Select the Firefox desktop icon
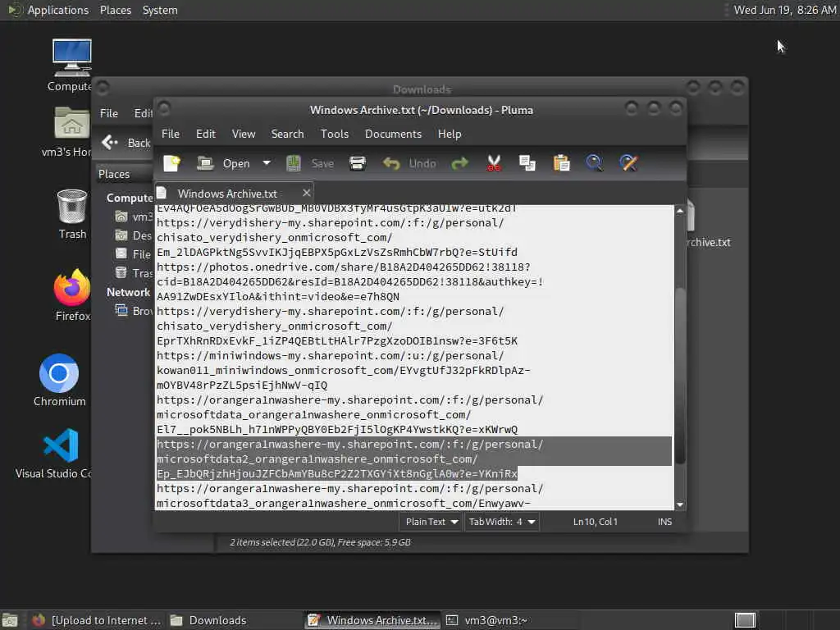Image resolution: width=840 pixels, height=630 pixels. (72, 295)
